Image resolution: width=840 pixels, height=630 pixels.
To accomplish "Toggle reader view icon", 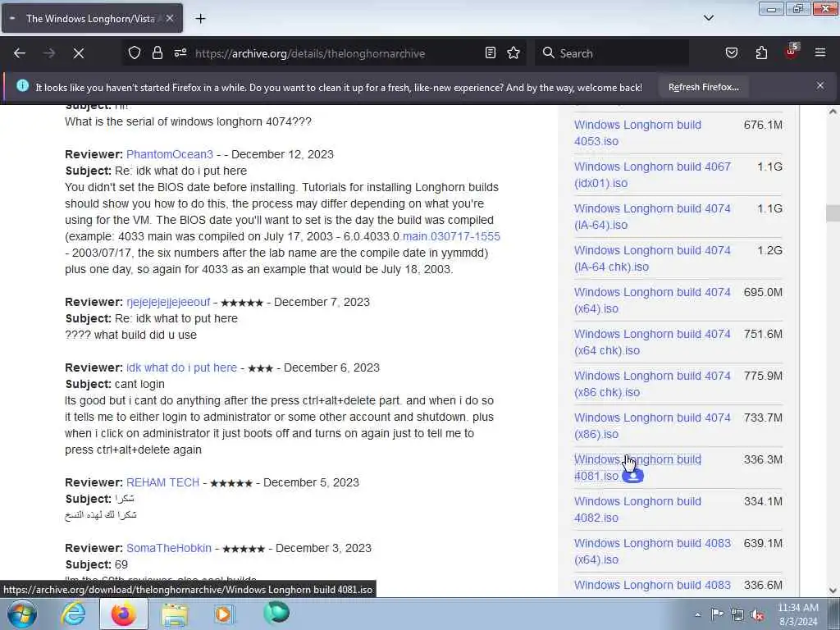I will [491, 53].
